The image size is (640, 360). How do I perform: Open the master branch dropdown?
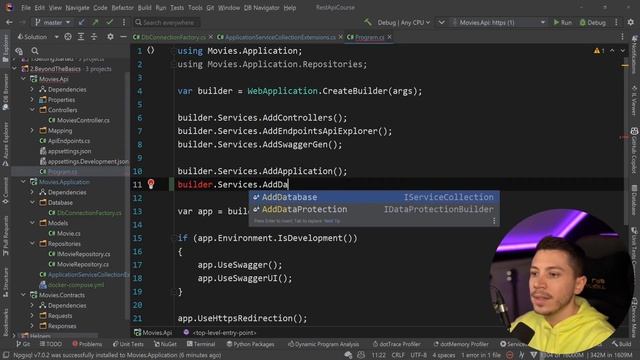(x=53, y=22)
